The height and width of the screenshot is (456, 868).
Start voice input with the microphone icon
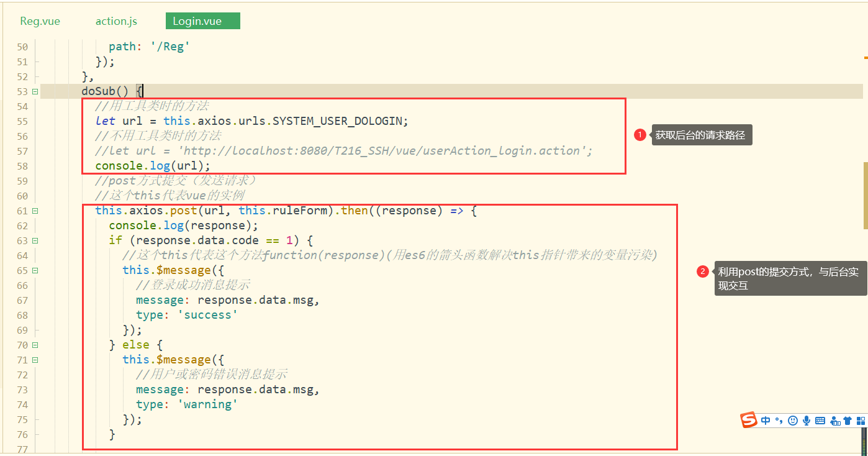[x=806, y=421]
